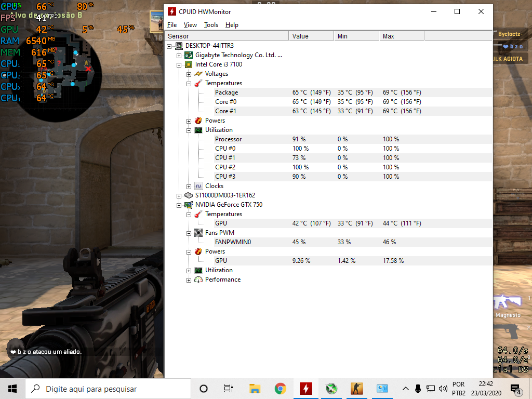The width and height of the screenshot is (532, 399).
Task: Collapse the Fans PWM section
Action: pyautogui.click(x=189, y=233)
